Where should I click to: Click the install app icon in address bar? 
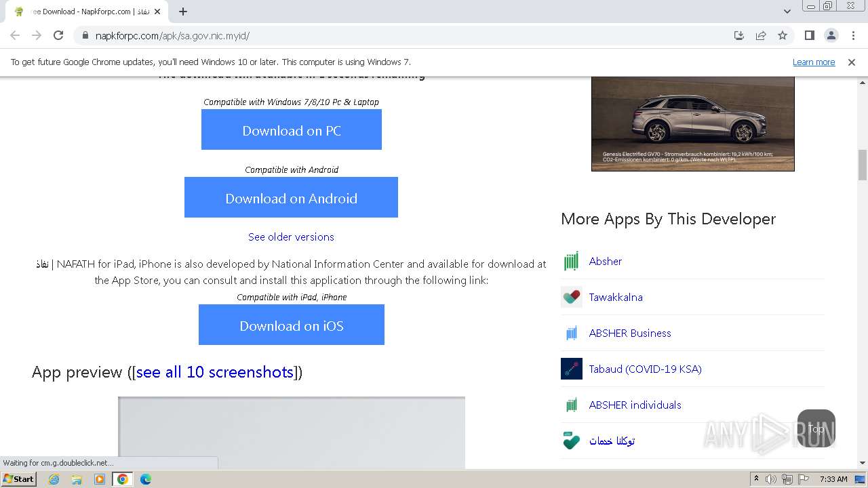739,35
